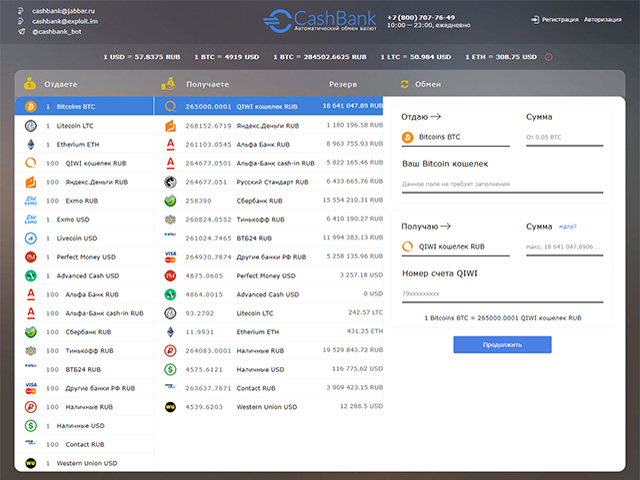Select Contact RUB 263637.7871 to receive
The height and width of the screenshot is (480, 640).
(269, 388)
